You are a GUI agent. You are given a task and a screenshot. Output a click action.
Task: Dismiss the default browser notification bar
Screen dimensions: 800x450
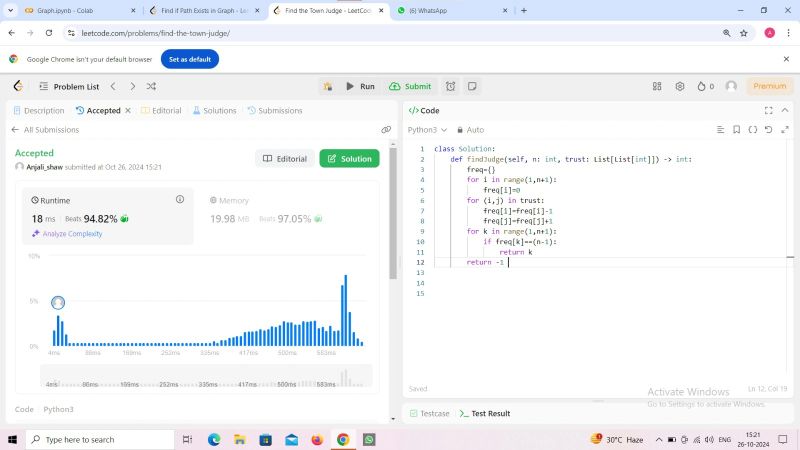coord(786,59)
